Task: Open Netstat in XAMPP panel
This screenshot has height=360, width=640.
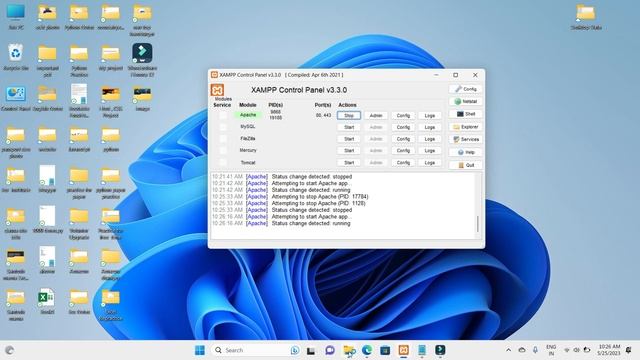Action: click(466, 102)
